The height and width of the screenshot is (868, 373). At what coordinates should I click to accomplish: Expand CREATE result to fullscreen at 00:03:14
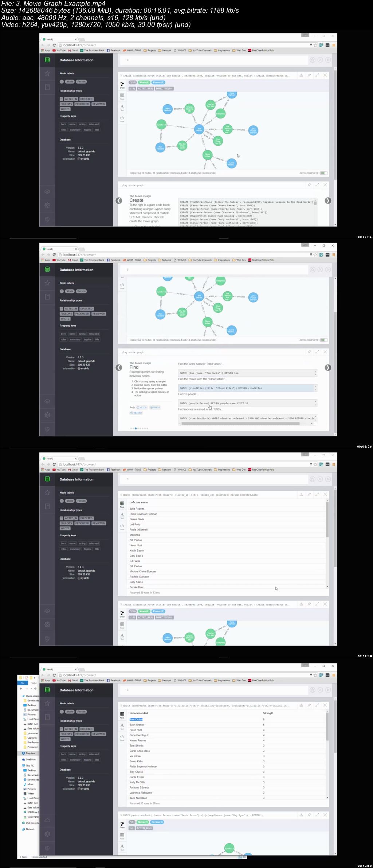tap(317, 75)
